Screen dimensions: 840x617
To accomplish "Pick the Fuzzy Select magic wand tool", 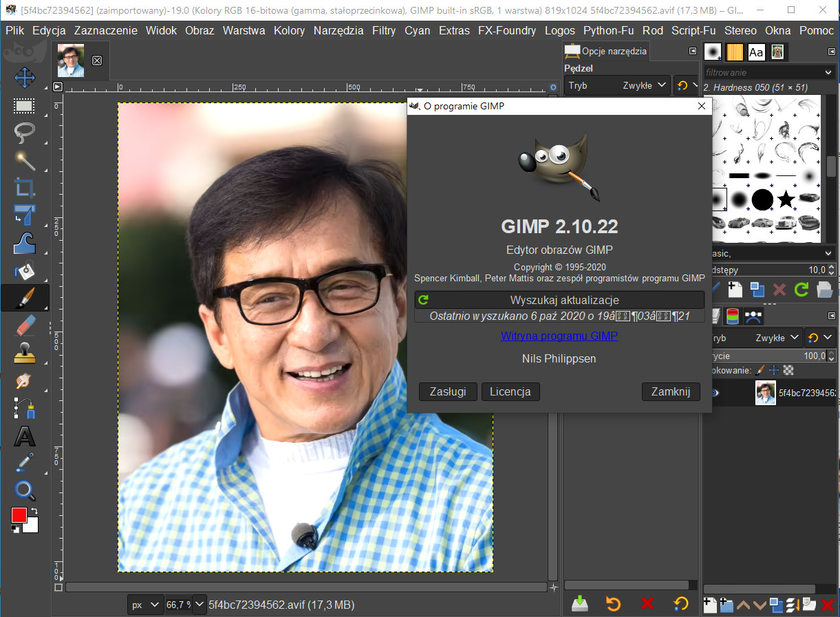I will coord(25,160).
